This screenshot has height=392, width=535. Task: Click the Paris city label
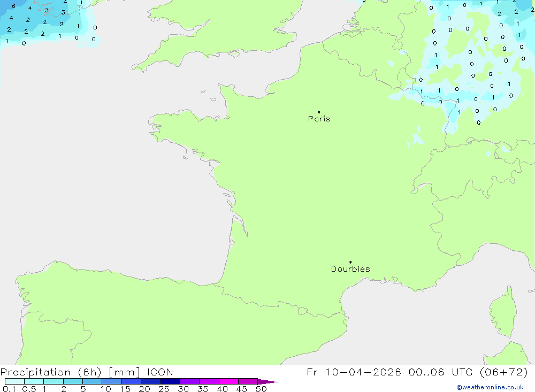click(319, 119)
